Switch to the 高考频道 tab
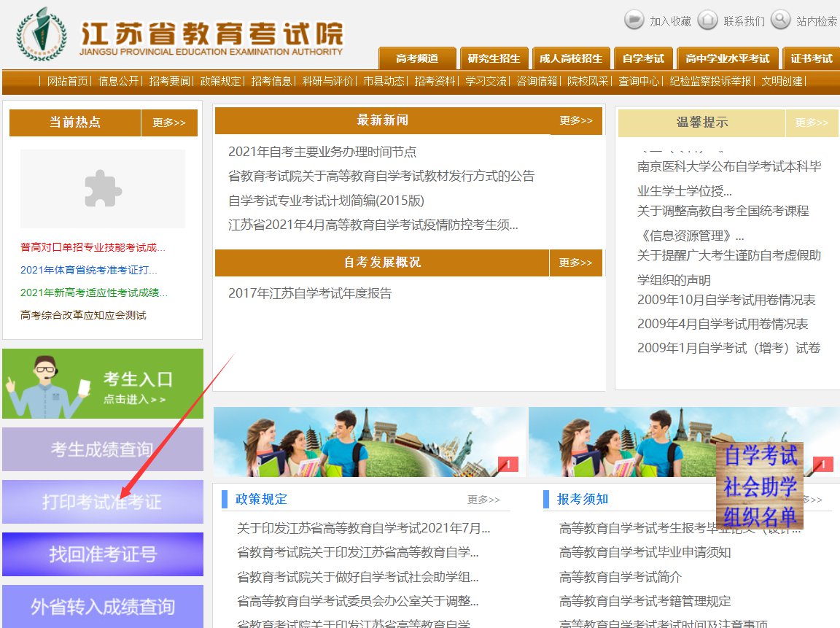This screenshot has height=628, width=840. coord(417,58)
